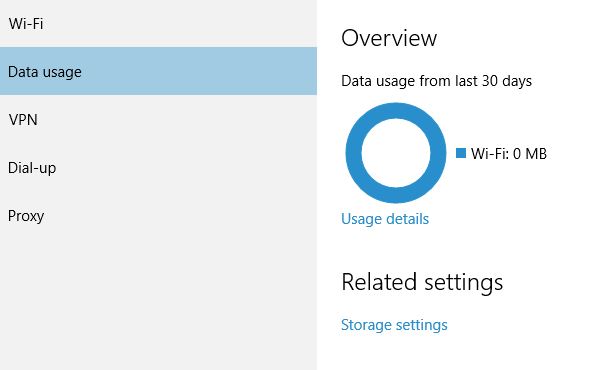This screenshot has height=370, width=608.
Task: Click the blue Wi-Fi legend square
Action: (x=461, y=153)
